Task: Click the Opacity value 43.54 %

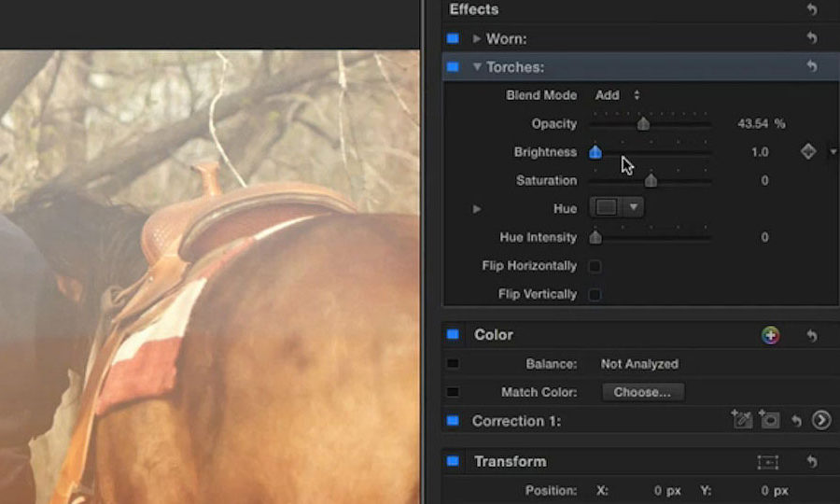Action: click(761, 124)
